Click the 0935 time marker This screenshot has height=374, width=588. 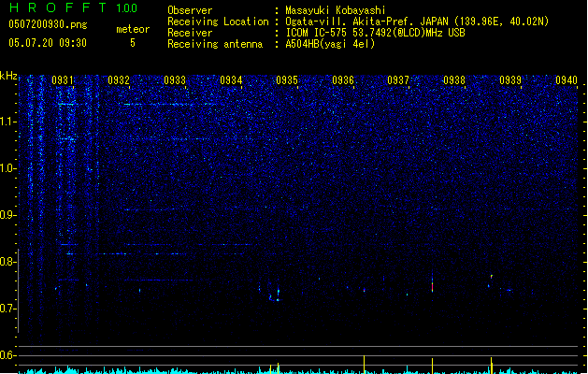tap(287, 80)
